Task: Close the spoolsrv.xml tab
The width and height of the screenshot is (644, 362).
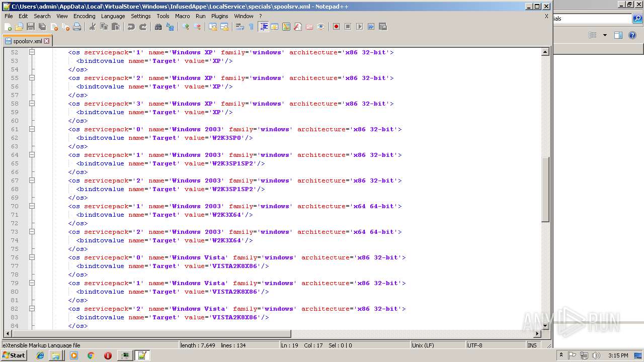Action: pos(47,41)
